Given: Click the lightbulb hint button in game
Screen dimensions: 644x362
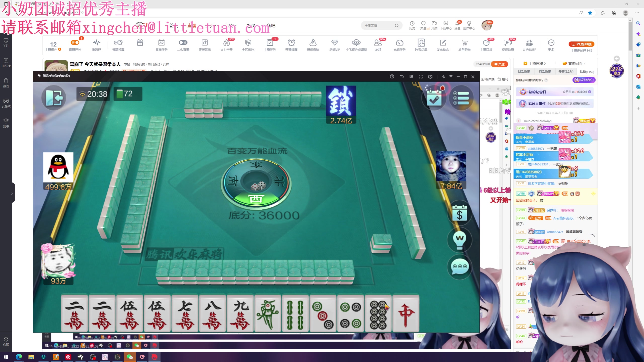Looking at the screenshot, I should pos(459,240).
